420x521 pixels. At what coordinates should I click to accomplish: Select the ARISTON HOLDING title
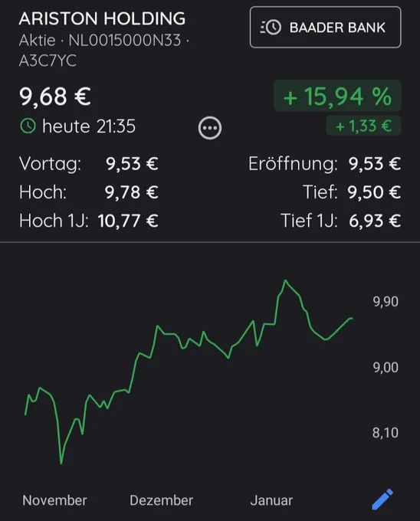pos(103,18)
